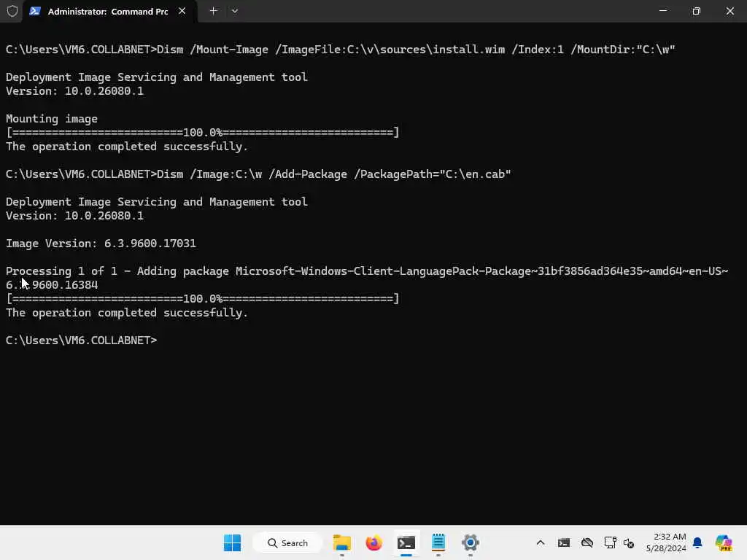Expand the new tab profile dropdown
Viewport: 747px width, 560px height.
pos(235,11)
